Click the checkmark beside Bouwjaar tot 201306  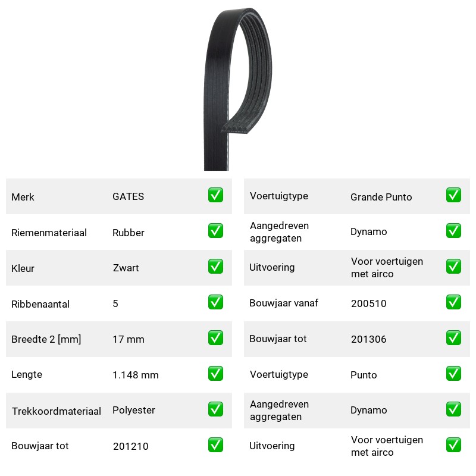(453, 338)
